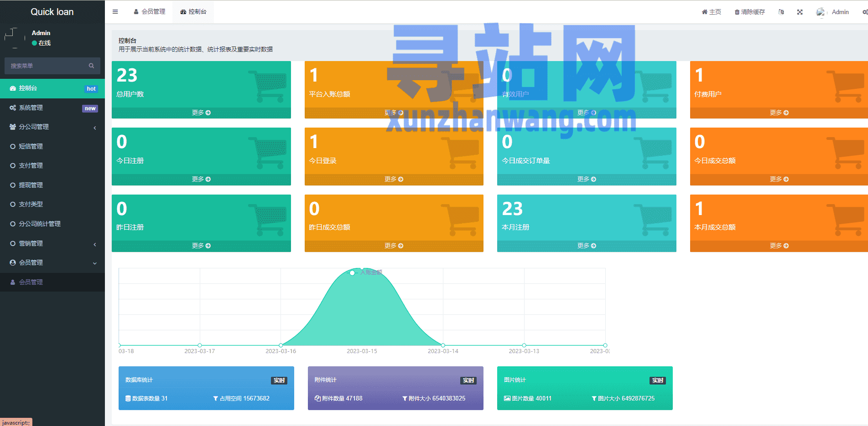The image size is (868, 426).
Task: Click the filter icon beside 附件大小
Action: coord(405,399)
